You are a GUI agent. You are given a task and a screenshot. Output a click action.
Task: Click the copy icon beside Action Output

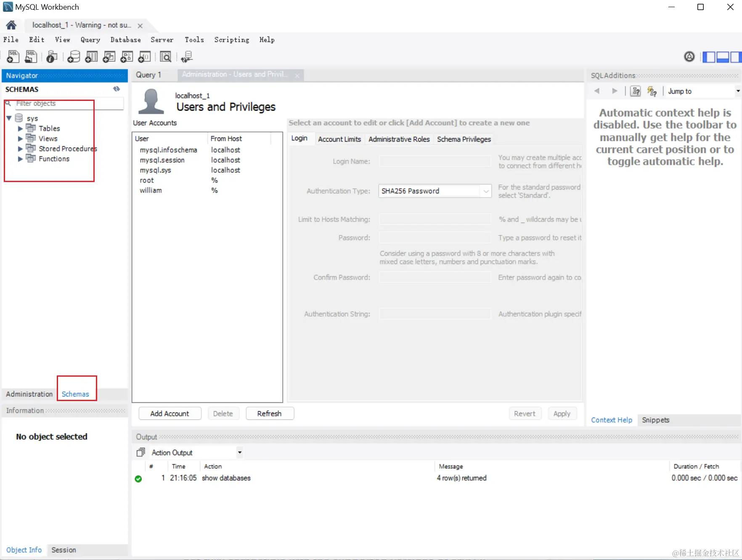140,452
